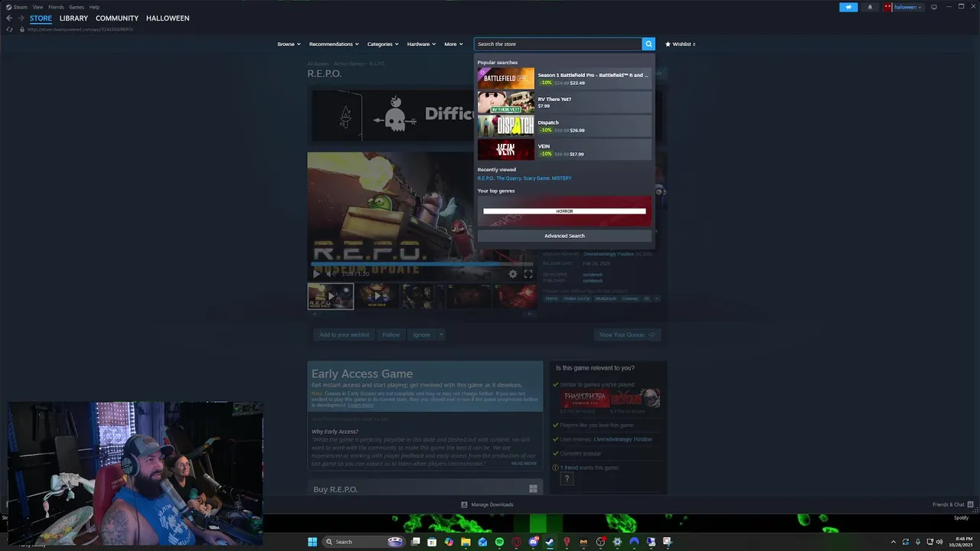
Task: Open the Mail app taskbar icon
Action: 482,542
